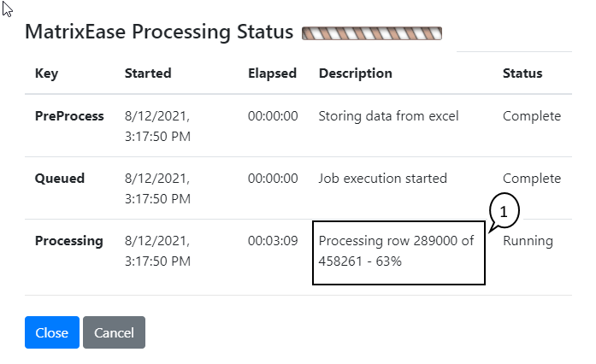596x364 pixels.
Task: Select the Started column header
Action: 148,73
